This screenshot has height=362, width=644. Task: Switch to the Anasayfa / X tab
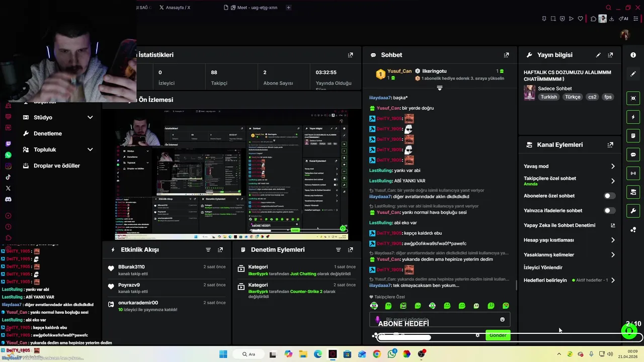[175, 8]
